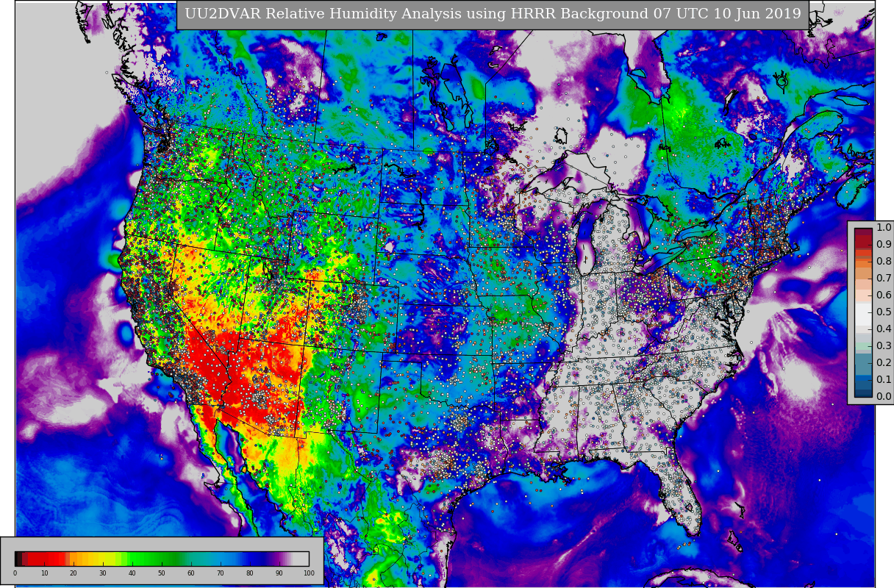This screenshot has width=894, height=588.
Task: Click the 80 tick label on humidity colorbar
Action: 250,573
